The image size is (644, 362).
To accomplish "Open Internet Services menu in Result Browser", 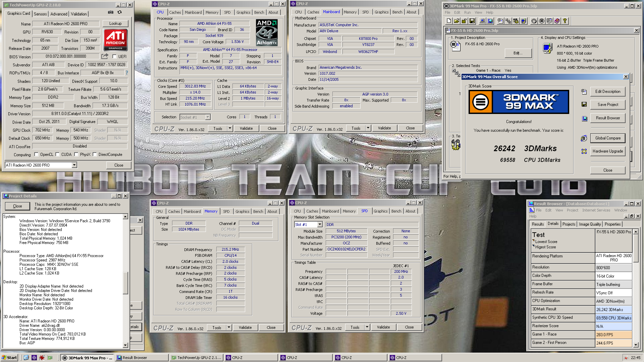I will 596,210.
